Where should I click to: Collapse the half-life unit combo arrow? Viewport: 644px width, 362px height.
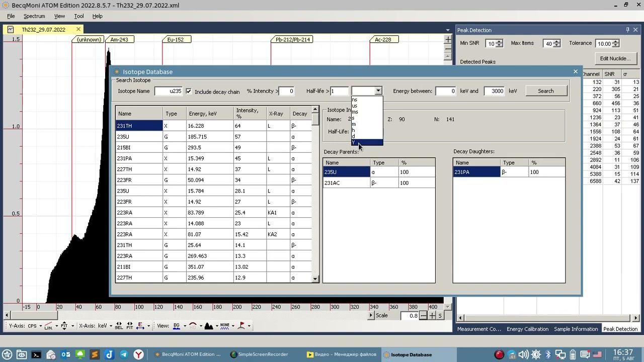tap(378, 91)
